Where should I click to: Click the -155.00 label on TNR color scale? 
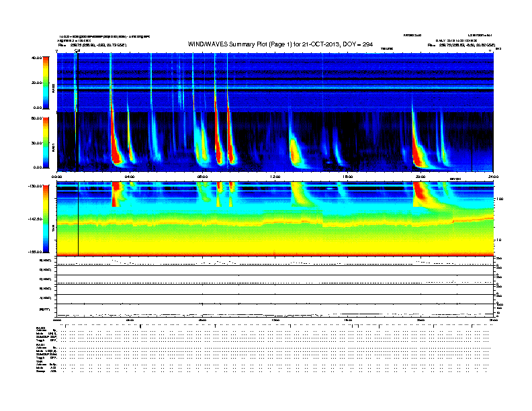(36, 252)
